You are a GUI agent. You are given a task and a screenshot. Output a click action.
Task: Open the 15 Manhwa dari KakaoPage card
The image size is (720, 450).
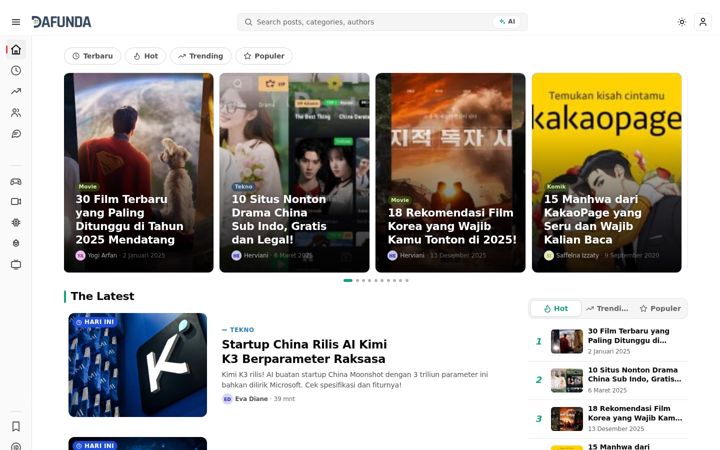coord(607,173)
